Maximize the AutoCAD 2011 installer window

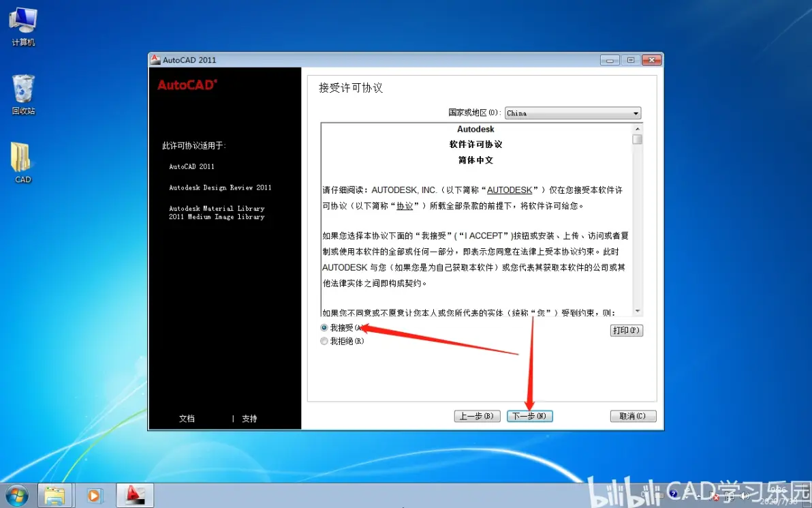pos(630,60)
